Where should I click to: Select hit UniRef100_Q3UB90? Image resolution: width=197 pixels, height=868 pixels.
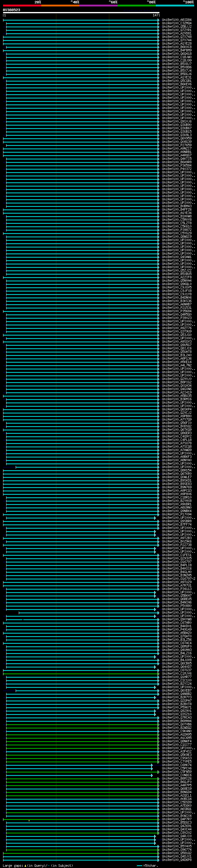(x=177, y=125)
